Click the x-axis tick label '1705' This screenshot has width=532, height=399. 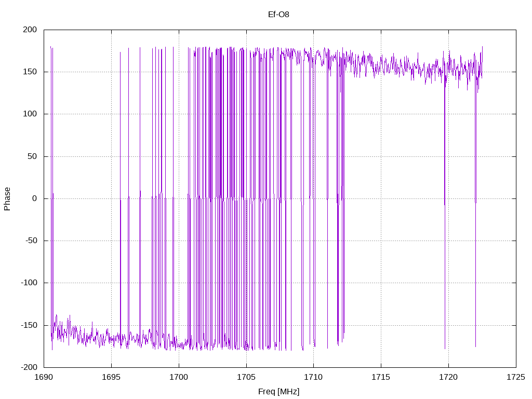coord(246,377)
